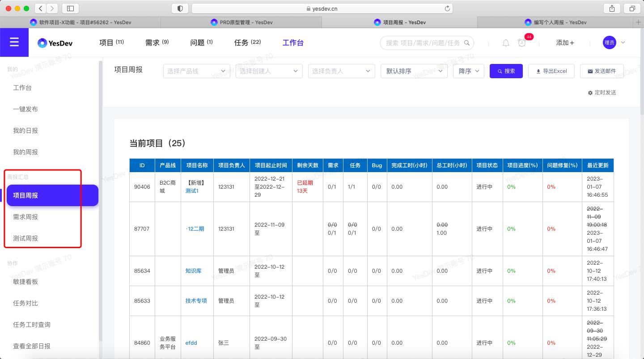Export the report using 导出Excel
Image resolution: width=644 pixels, height=359 pixels.
551,71
